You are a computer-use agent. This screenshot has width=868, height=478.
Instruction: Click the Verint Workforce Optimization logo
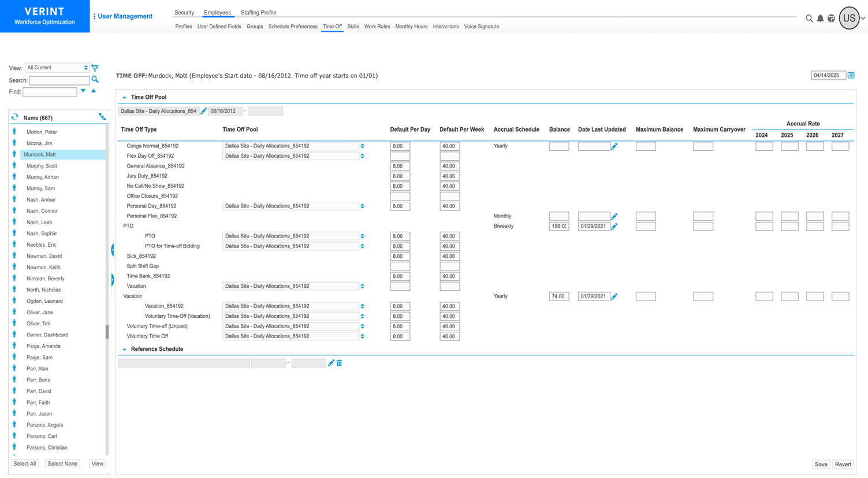[44, 16]
